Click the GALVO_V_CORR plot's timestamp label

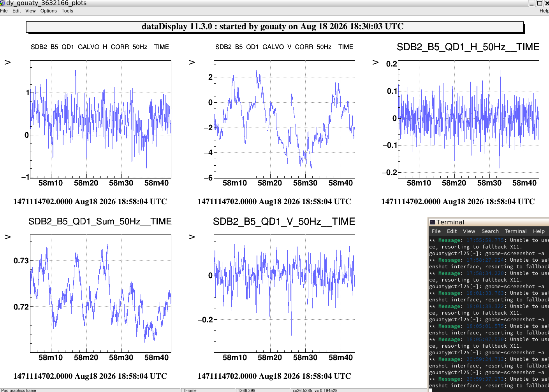tap(274, 201)
